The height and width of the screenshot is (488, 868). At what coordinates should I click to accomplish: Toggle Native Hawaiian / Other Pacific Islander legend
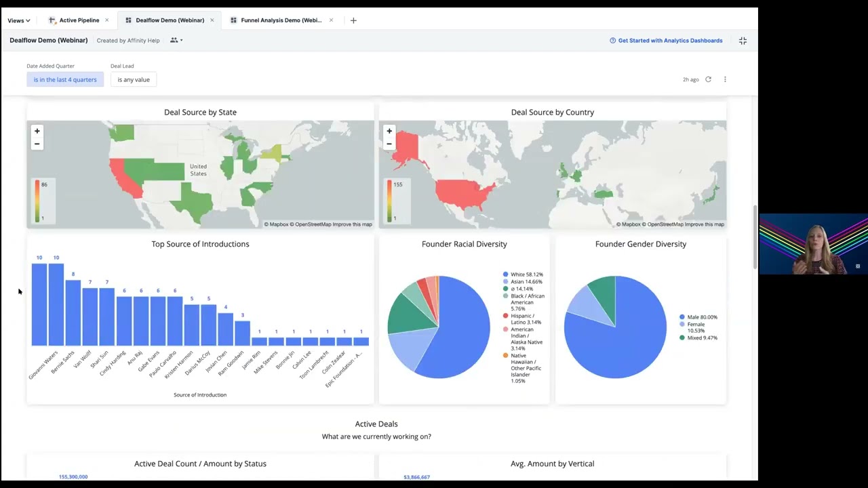point(522,368)
